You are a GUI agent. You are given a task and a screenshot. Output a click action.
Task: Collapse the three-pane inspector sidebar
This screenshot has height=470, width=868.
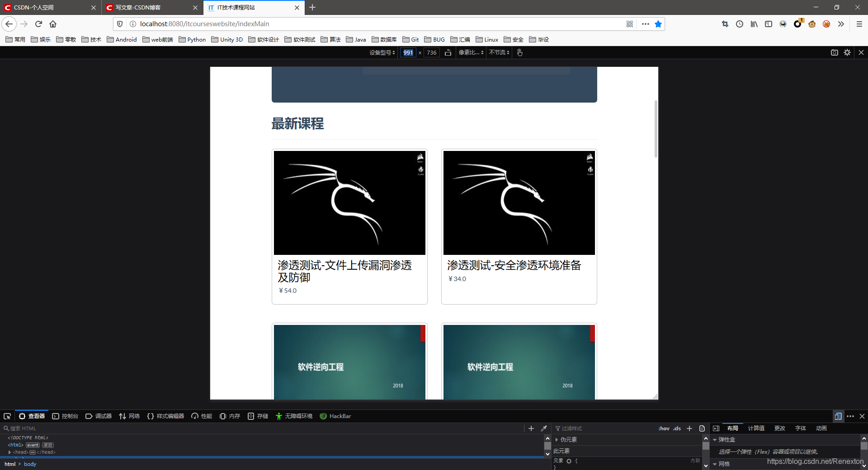point(716,428)
